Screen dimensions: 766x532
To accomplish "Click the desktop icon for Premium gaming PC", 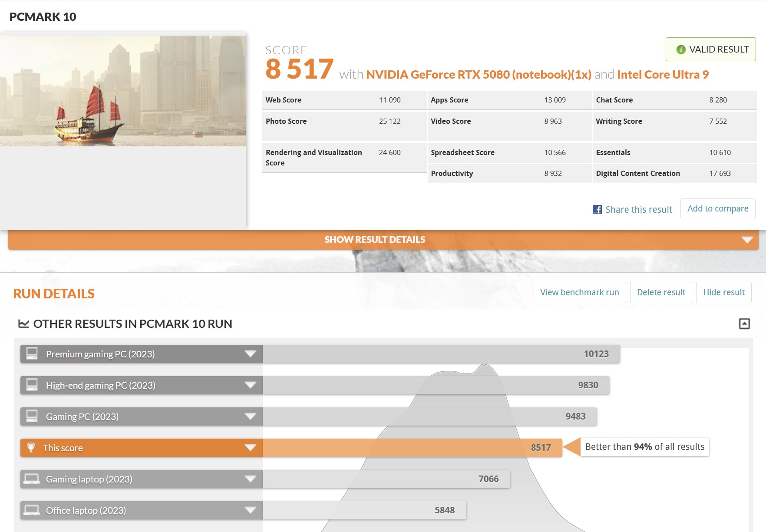I will [32, 354].
